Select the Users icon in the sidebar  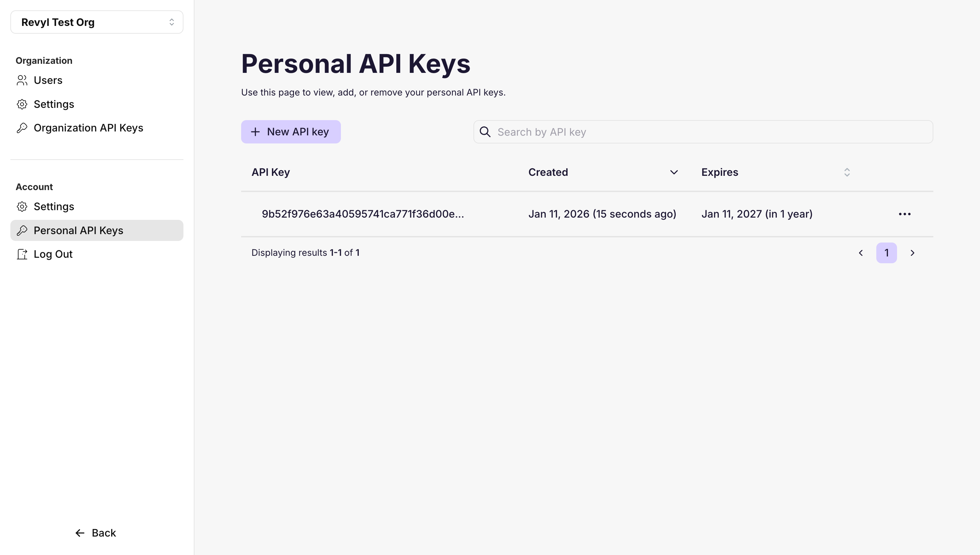22,80
